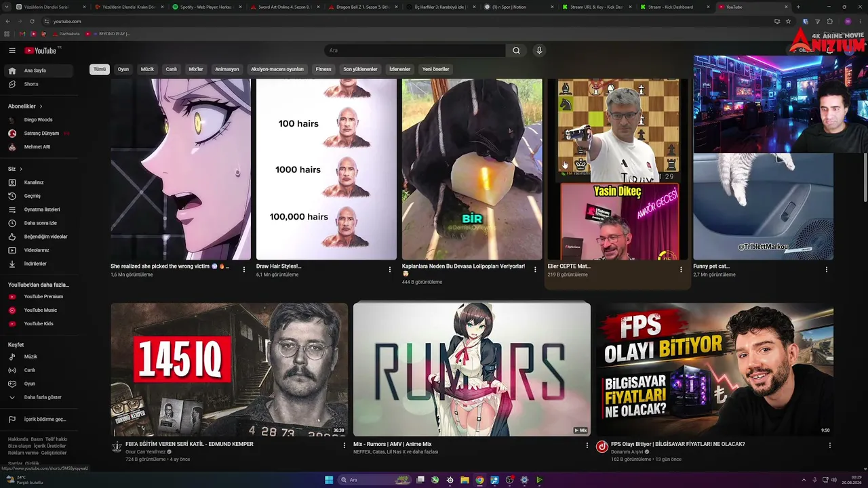Open options for Kaplanlara Neden short
868x488 pixels.
pos(535,269)
